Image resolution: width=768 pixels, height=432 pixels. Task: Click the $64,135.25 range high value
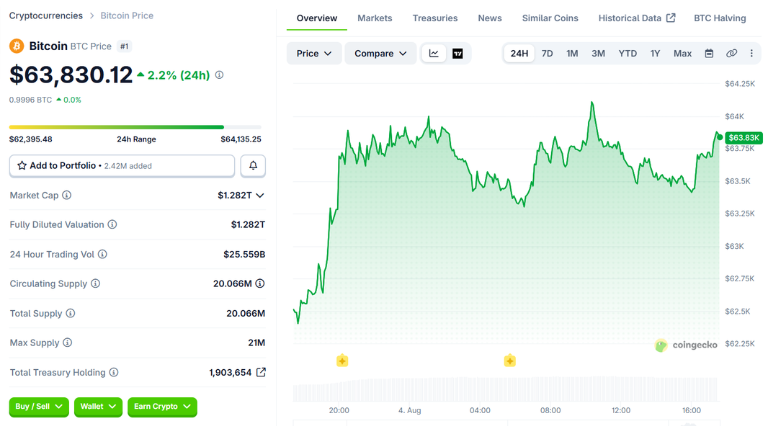point(241,139)
